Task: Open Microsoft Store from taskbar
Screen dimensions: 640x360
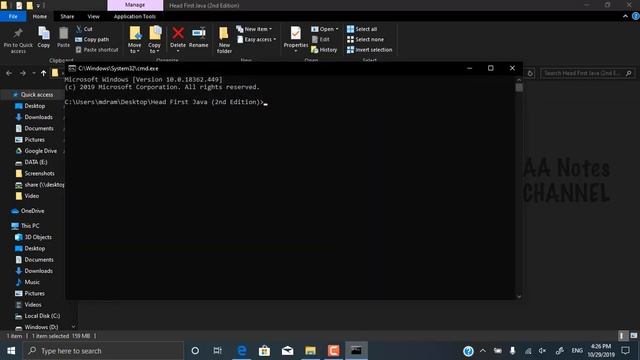Action: click(264, 351)
